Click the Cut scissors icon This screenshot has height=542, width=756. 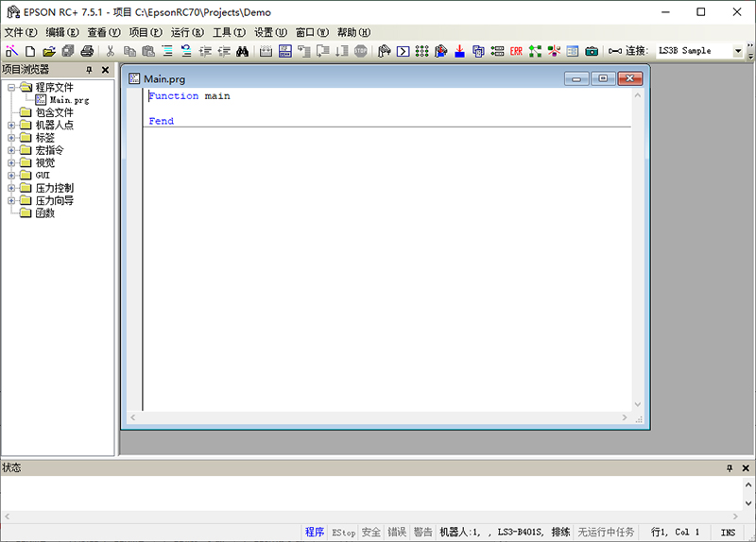coord(111,51)
